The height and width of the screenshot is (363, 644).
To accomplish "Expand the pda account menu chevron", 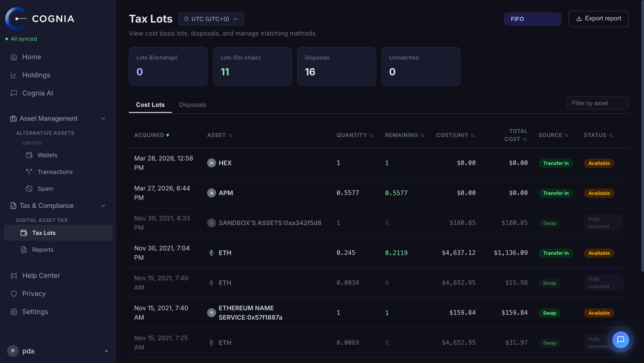I will (106, 351).
